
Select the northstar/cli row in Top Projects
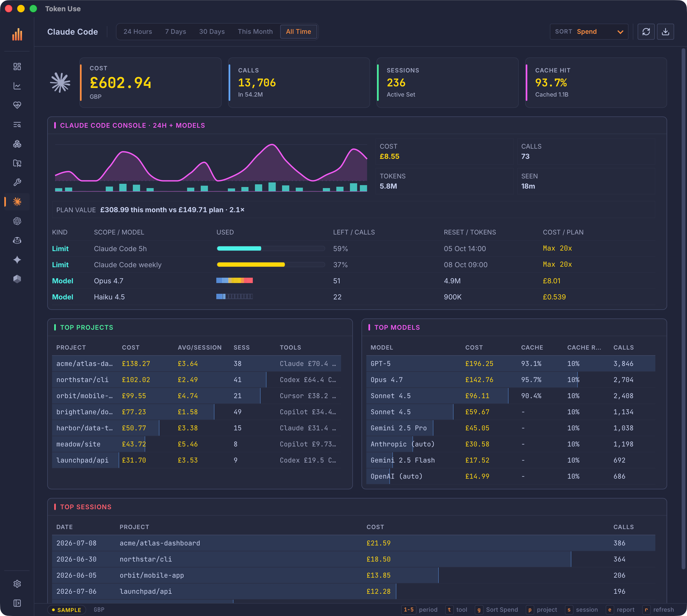coord(196,380)
